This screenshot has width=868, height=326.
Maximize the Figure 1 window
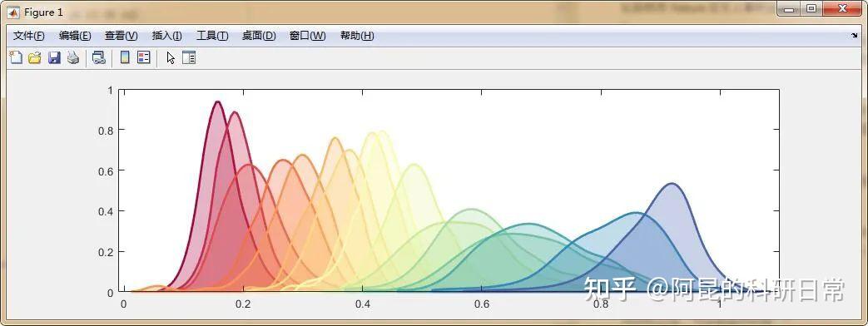point(811,9)
